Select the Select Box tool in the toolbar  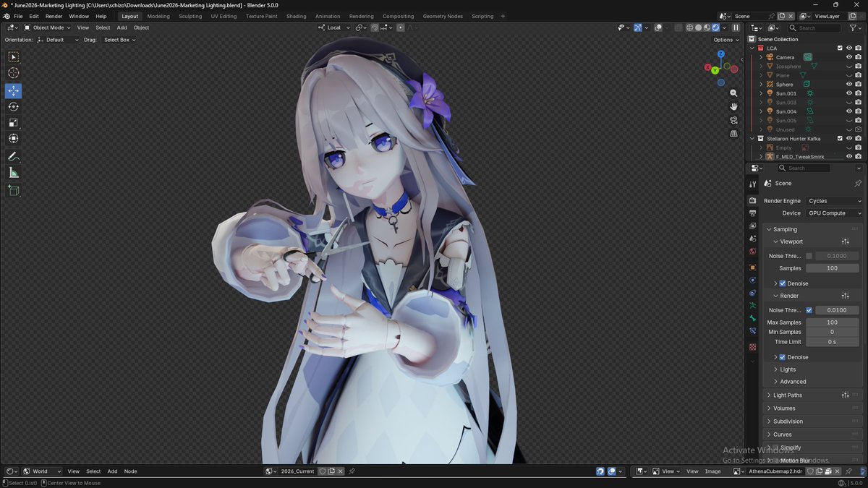(x=13, y=56)
